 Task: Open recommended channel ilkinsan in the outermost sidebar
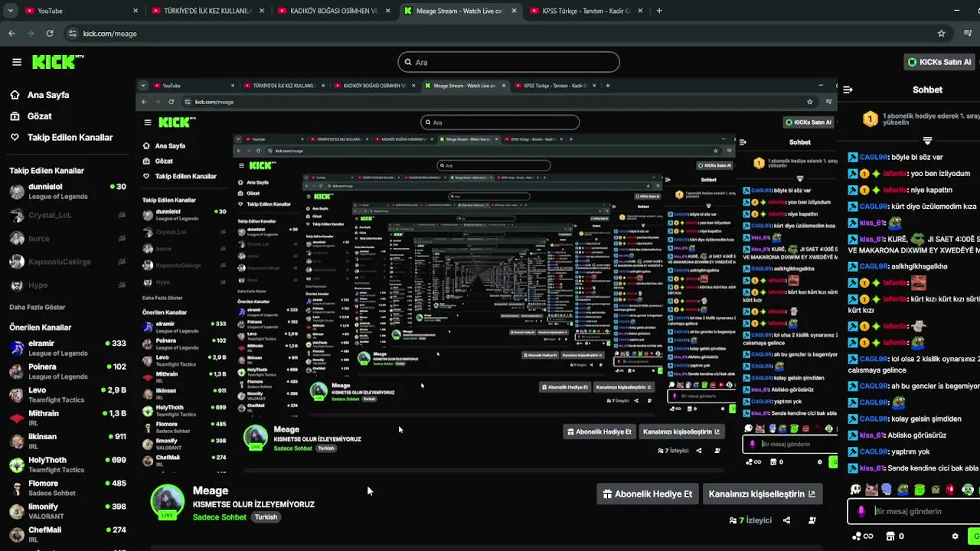click(x=67, y=442)
